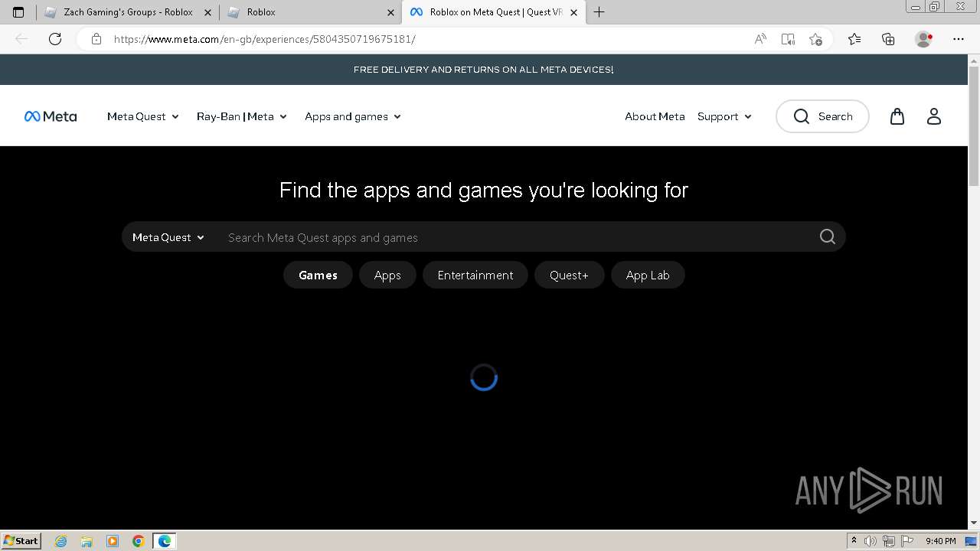Launch Internet Explorer from taskbar
The image size is (980, 551).
61,541
